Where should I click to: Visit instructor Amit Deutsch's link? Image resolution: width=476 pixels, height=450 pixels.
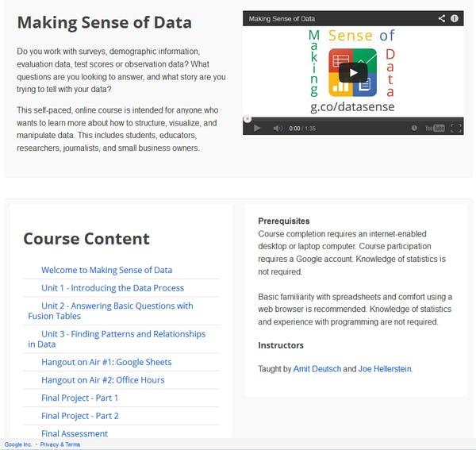pos(318,369)
